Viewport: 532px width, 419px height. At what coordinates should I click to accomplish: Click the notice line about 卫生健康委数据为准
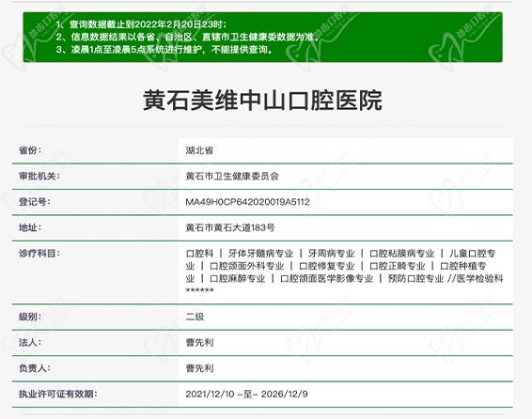tap(188, 37)
